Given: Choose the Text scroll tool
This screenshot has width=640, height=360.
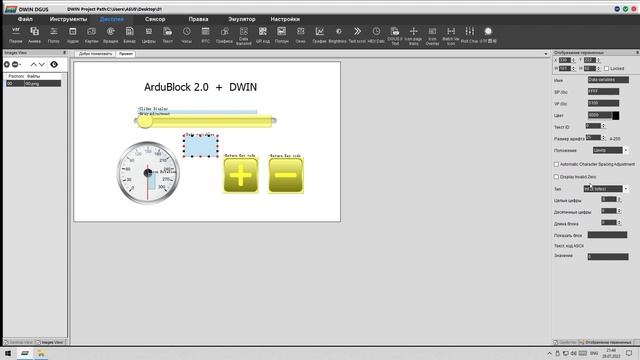Looking at the screenshot, I should pyautogui.click(x=357, y=35).
